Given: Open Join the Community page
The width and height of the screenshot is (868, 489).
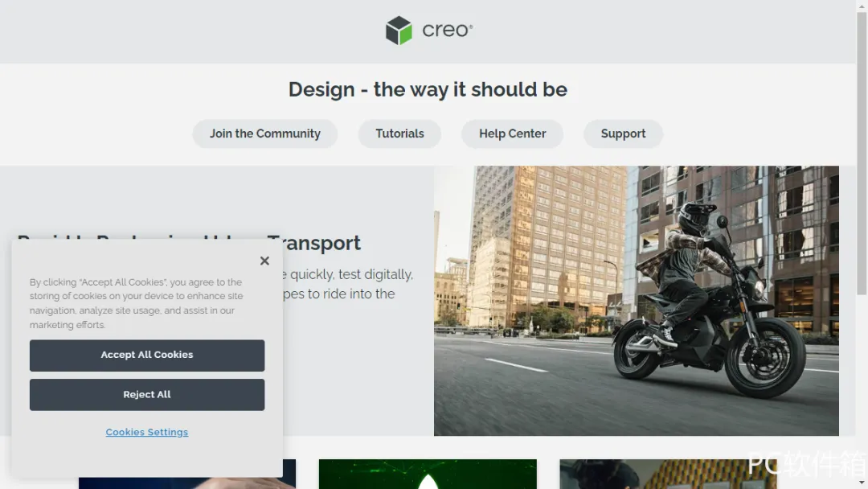Looking at the screenshot, I should tap(264, 134).
